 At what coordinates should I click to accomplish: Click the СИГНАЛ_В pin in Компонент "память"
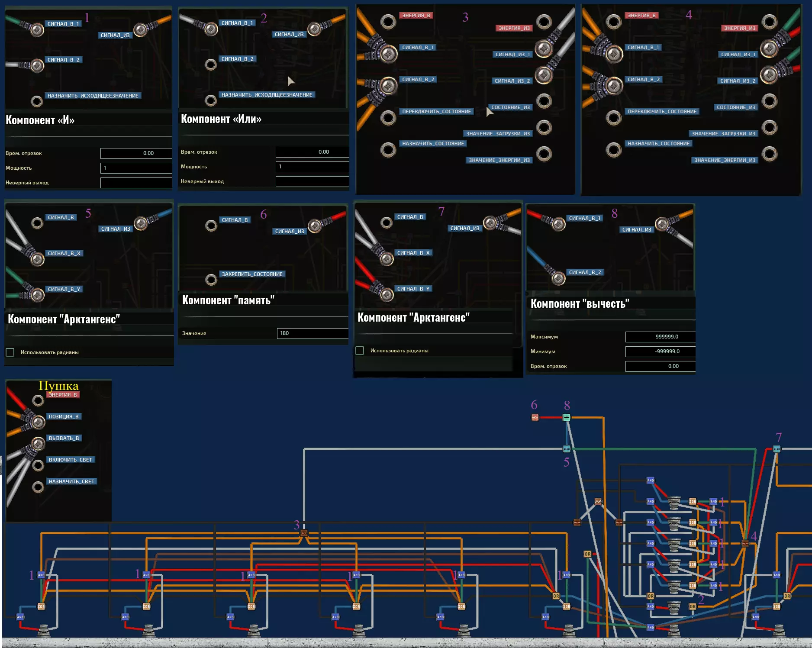211,226
